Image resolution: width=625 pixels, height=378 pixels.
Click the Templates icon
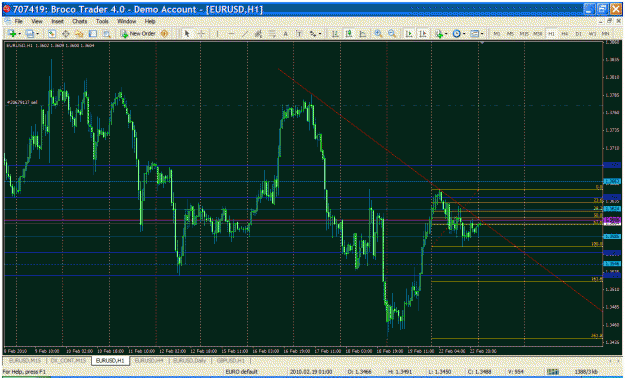tap(474, 34)
